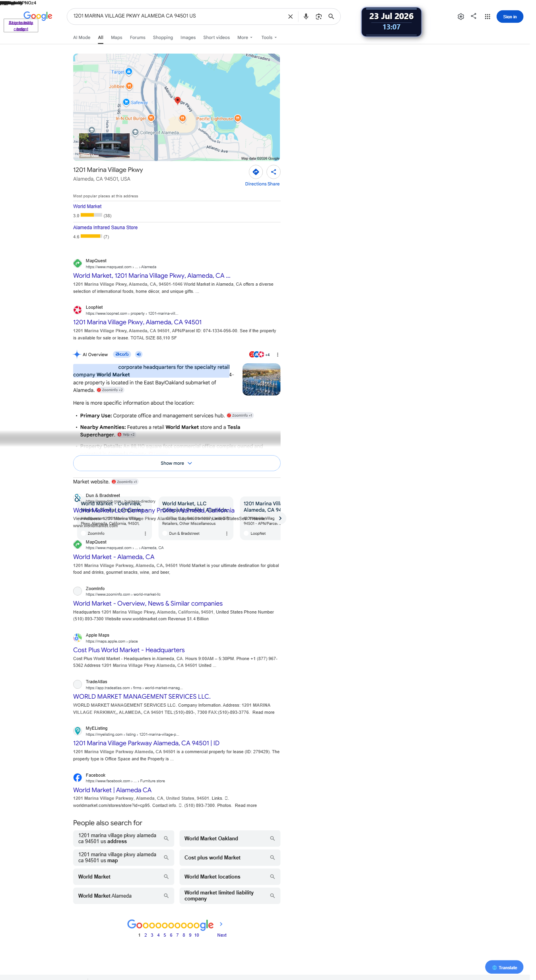Click Read more on TradeAtlas snippet
The image size is (536, 980).
pyautogui.click(x=263, y=712)
